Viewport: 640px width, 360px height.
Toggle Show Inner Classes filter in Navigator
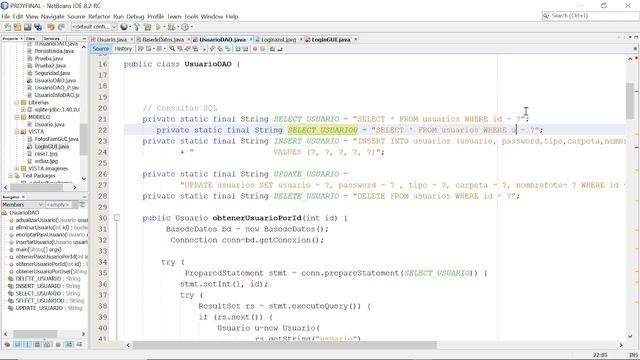coord(48,345)
